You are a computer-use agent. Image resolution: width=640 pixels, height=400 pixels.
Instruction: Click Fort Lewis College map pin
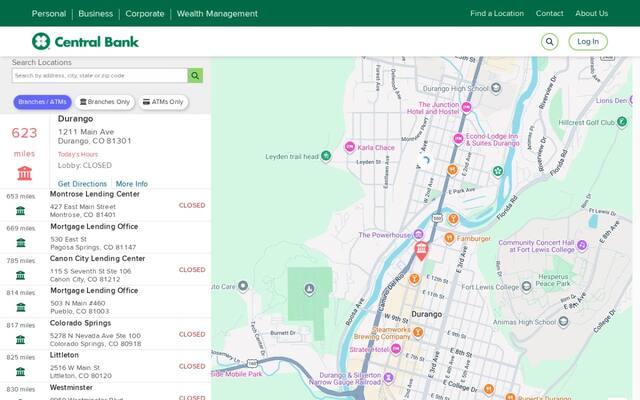tap(527, 287)
